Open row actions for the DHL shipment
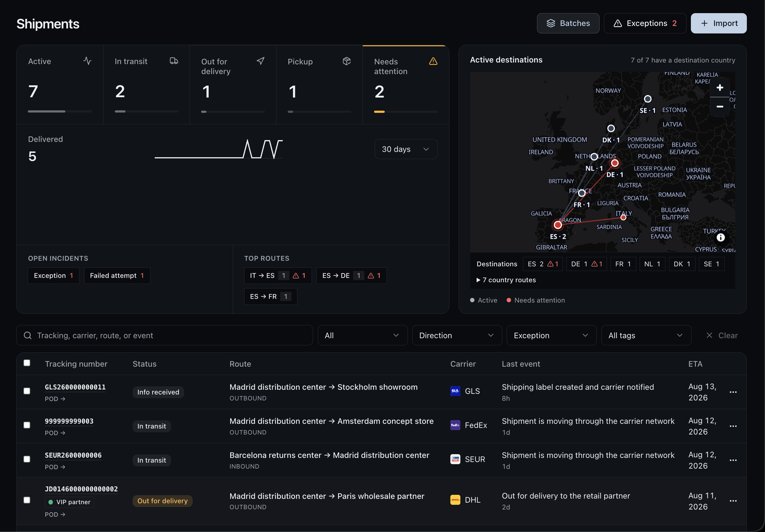The height and width of the screenshot is (532, 765). click(x=733, y=501)
